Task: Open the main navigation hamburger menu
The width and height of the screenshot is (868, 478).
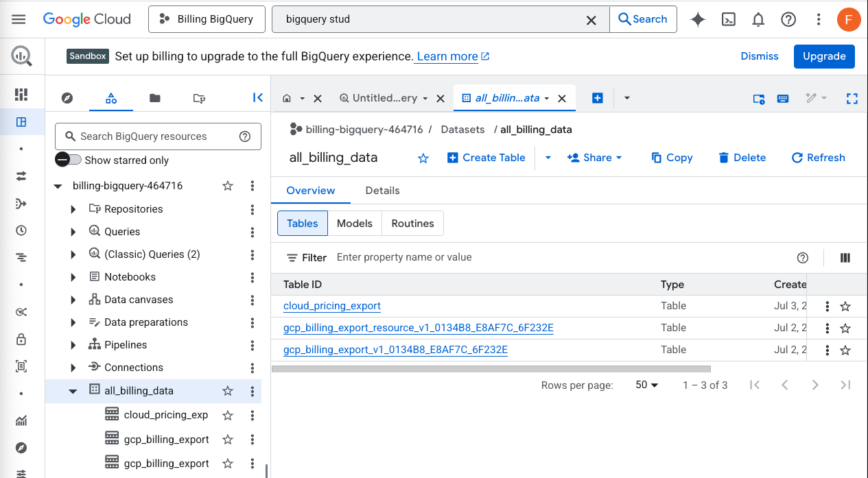Action: click(19, 19)
